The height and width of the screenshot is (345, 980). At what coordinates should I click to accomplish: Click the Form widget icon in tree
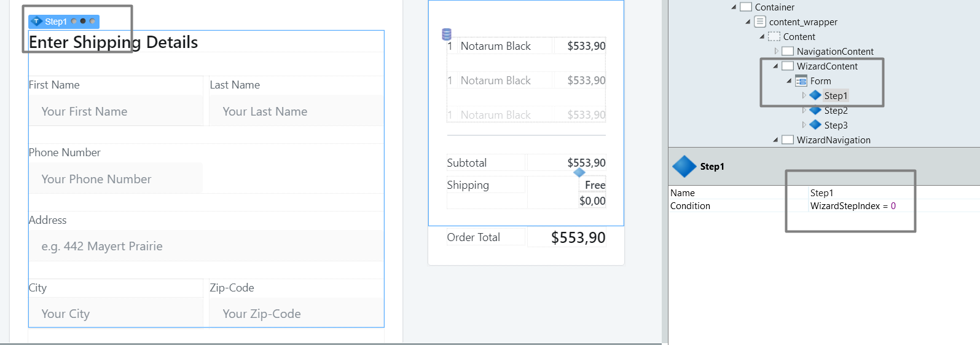[x=801, y=81]
